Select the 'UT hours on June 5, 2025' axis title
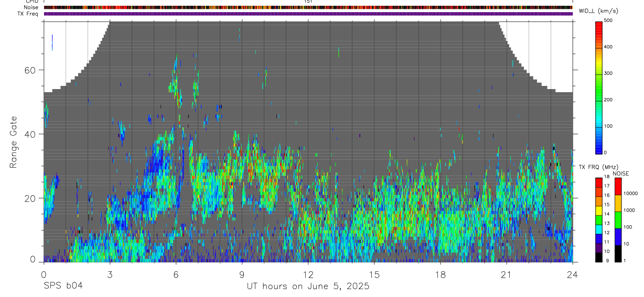644x297 pixels. (x=308, y=287)
